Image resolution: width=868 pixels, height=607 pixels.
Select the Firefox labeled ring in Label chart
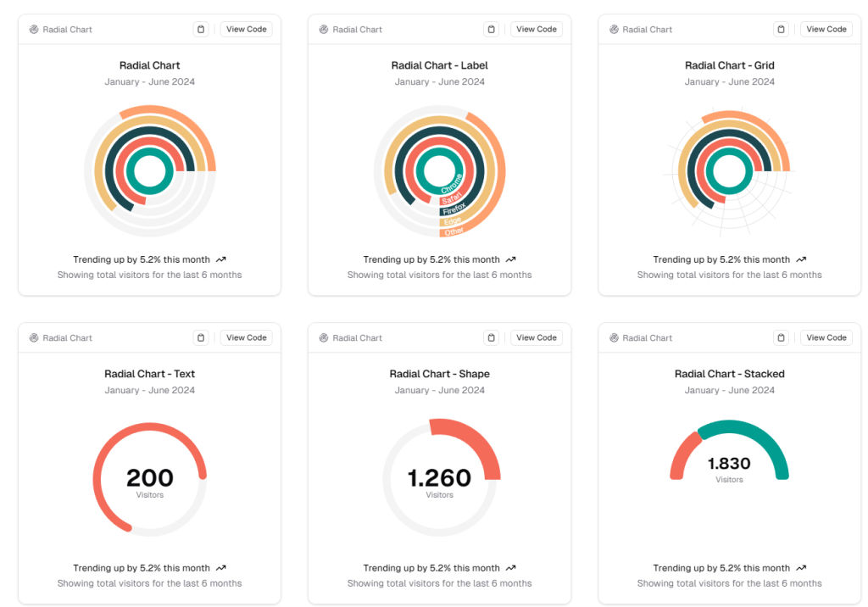454,209
